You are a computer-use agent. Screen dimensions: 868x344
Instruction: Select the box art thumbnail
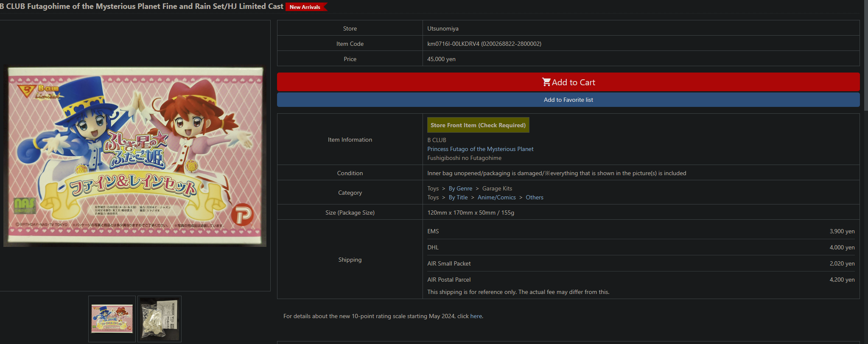pos(112,319)
